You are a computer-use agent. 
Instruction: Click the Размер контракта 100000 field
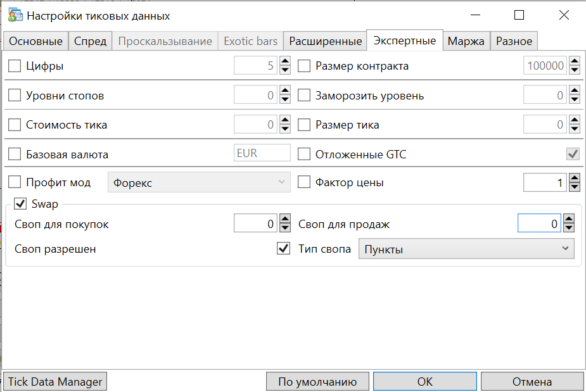click(x=545, y=66)
